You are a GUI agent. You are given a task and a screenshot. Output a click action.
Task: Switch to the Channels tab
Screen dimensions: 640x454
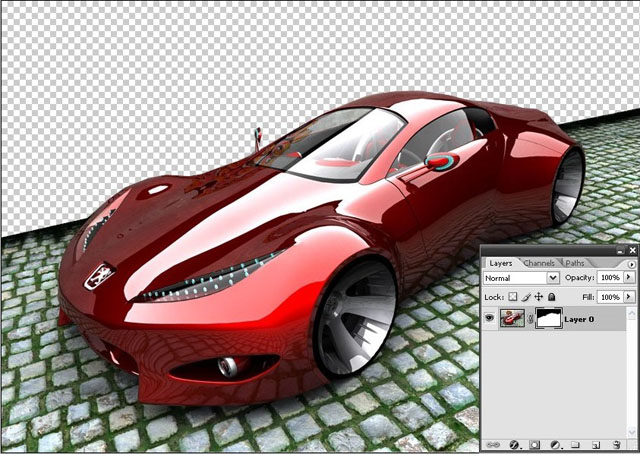click(x=539, y=263)
